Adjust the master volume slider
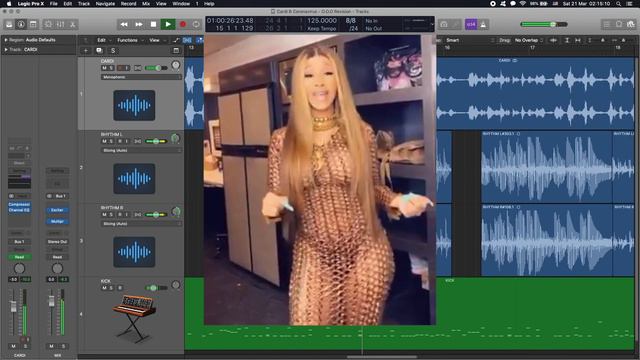Screen dimensions: 640x360 [x=544, y=24]
